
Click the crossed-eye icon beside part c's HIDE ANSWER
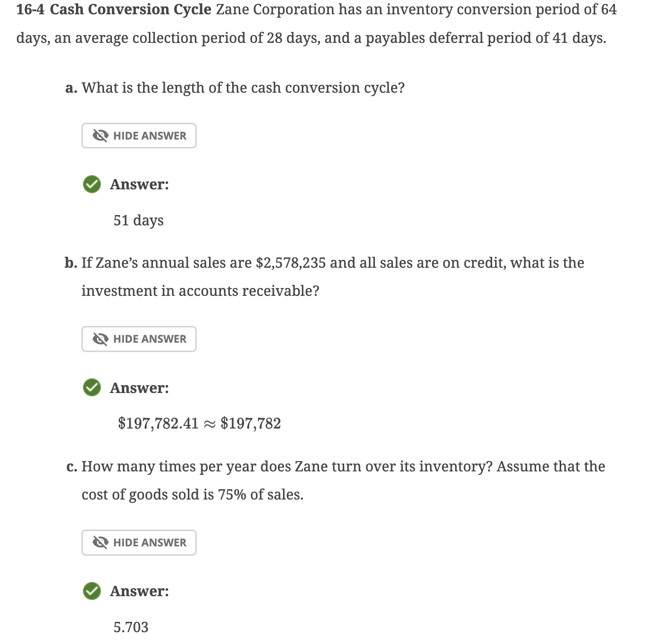click(101, 542)
